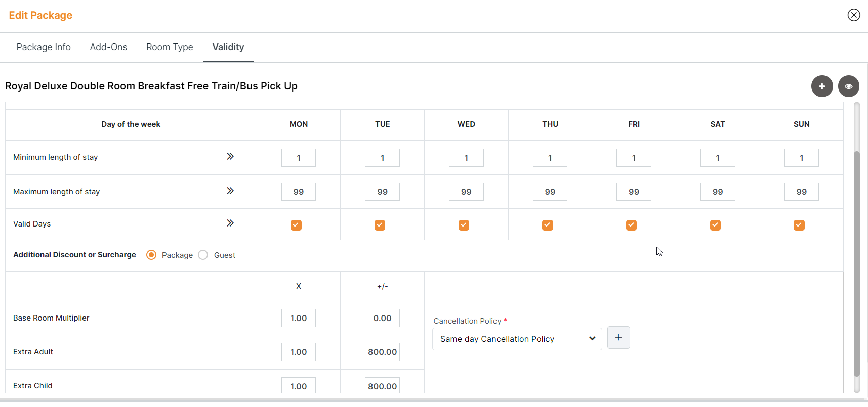
Task: Add a new cancellation policy with plus button
Action: (x=618, y=338)
